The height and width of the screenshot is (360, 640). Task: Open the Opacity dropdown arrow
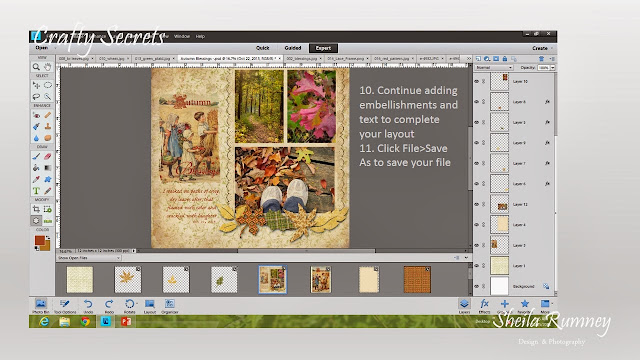click(x=553, y=67)
